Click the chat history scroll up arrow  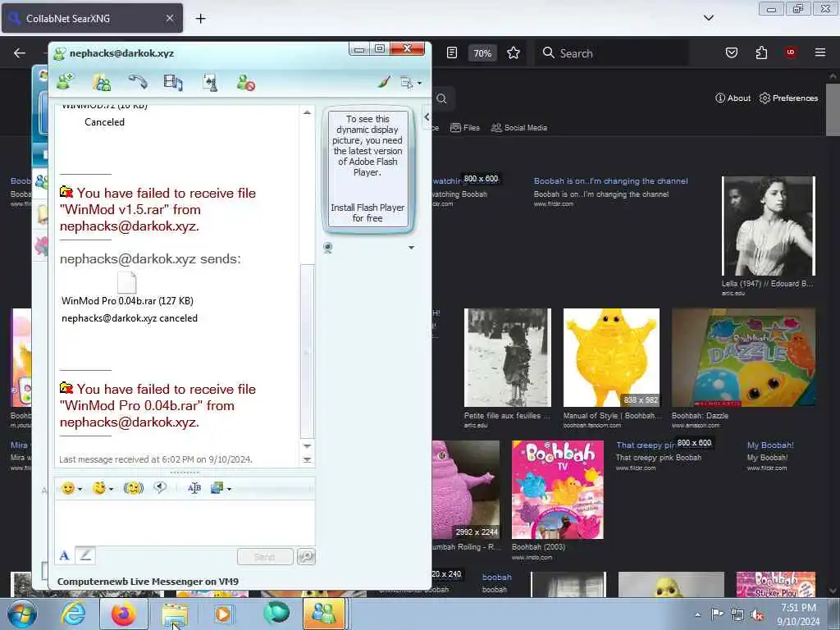307,112
